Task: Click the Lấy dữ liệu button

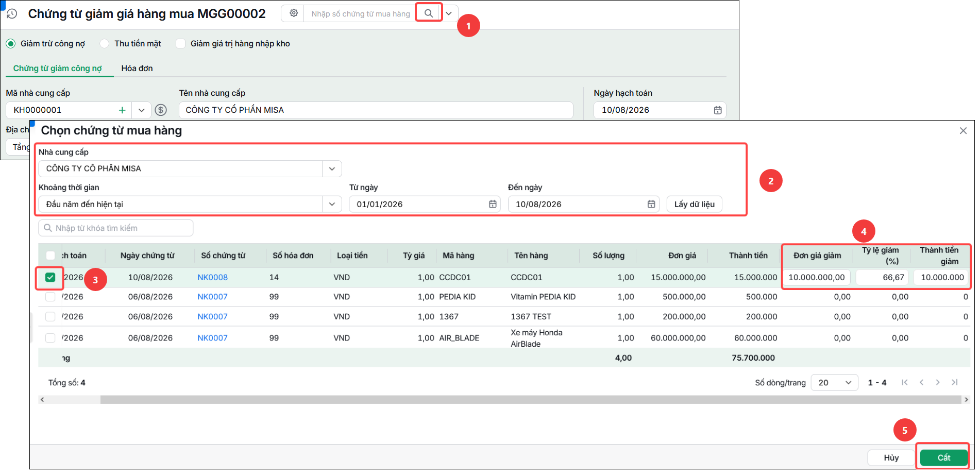Action: click(x=695, y=205)
